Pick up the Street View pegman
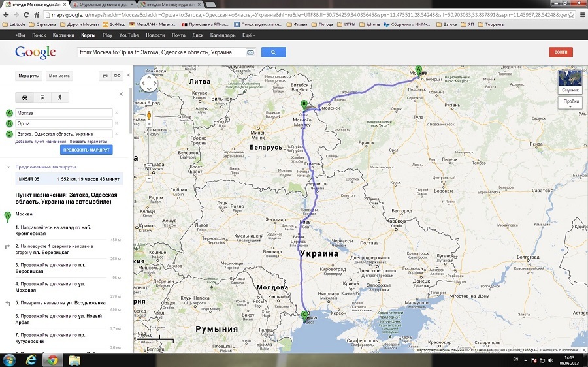This screenshot has width=588, height=367. click(x=149, y=114)
